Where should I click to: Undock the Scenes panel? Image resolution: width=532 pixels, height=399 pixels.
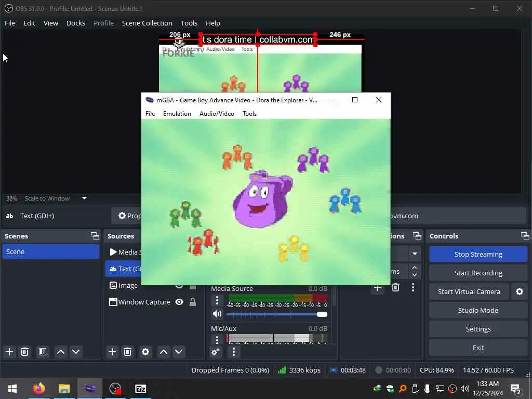coord(95,236)
